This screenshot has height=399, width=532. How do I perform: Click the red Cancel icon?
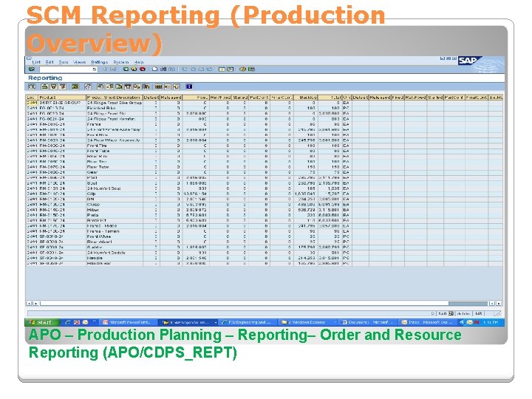click(x=143, y=69)
